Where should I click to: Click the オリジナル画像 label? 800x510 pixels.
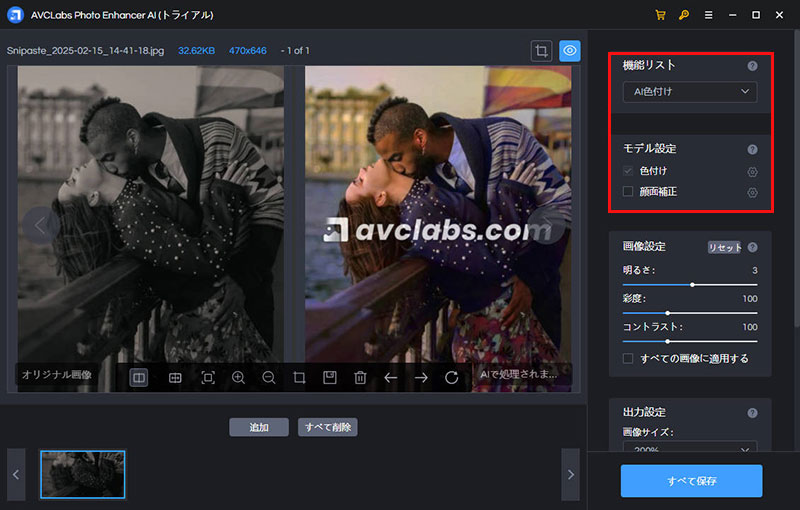pyautogui.click(x=57, y=375)
